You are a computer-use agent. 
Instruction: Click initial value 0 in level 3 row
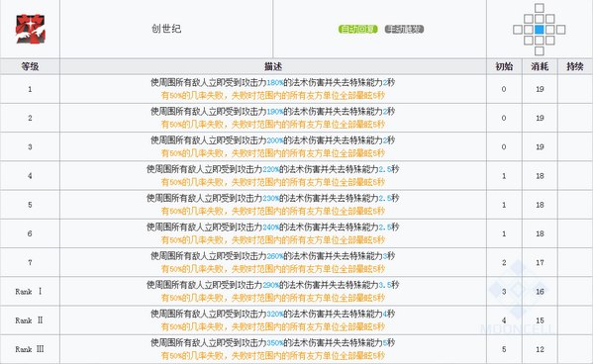504,147
